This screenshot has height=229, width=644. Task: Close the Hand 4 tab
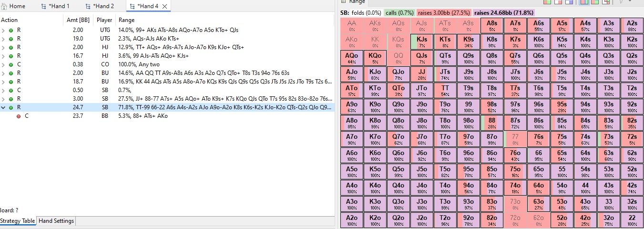164,6
